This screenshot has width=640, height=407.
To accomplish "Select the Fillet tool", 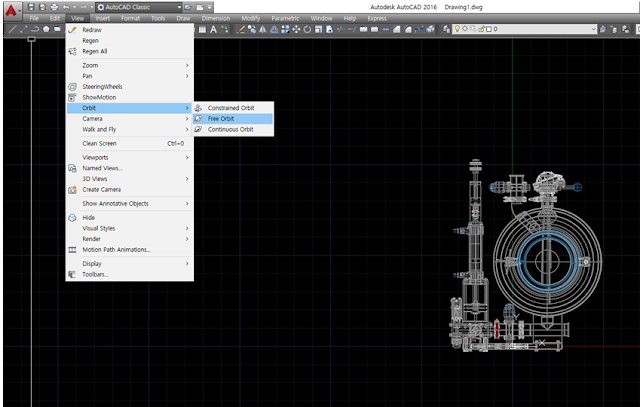I will coord(408,29).
